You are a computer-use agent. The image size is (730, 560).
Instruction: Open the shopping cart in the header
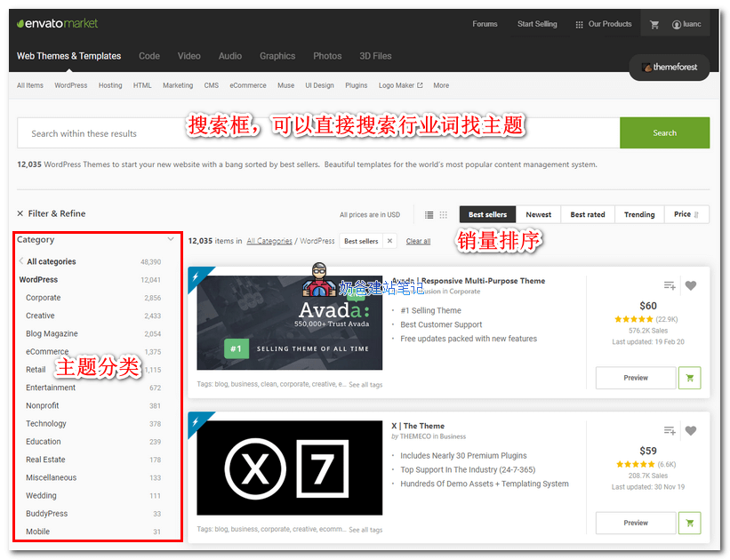point(654,24)
